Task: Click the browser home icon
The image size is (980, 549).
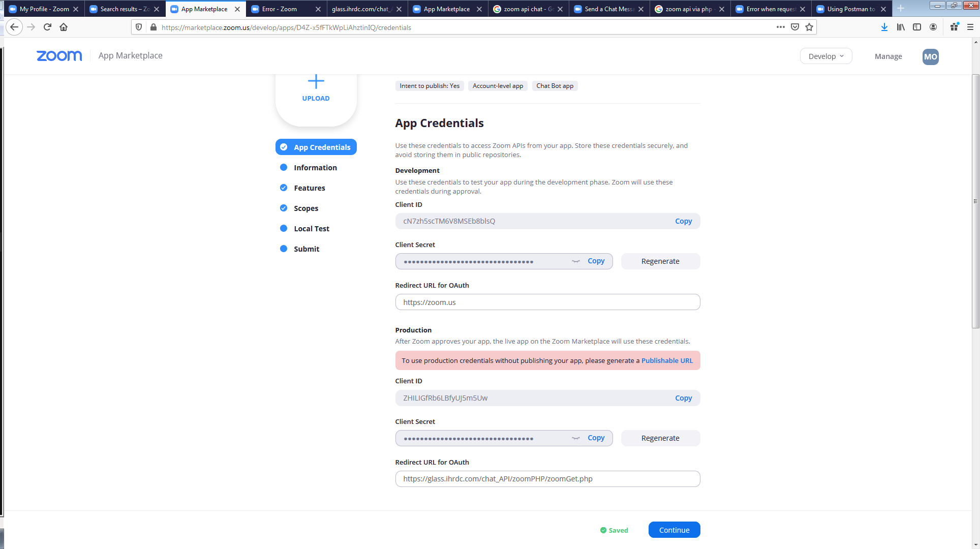Action: (x=64, y=27)
